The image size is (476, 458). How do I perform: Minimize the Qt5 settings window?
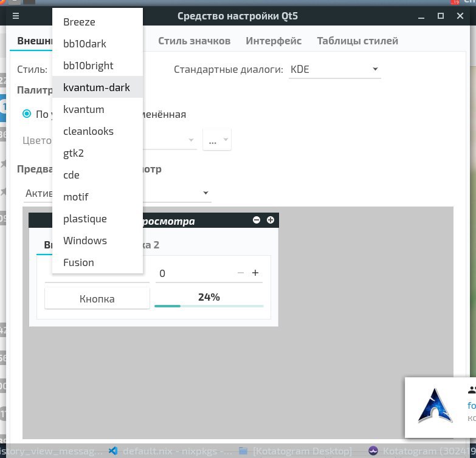[421, 16]
